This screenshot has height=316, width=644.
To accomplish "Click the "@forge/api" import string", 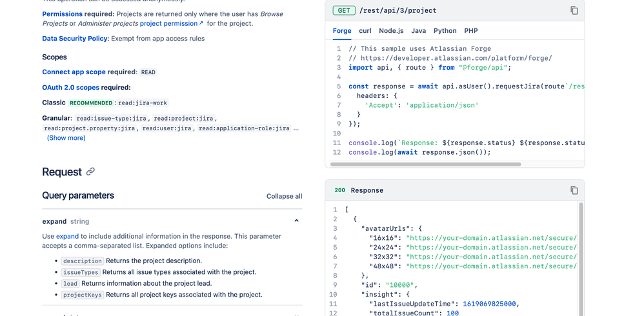I will coord(483,68).
